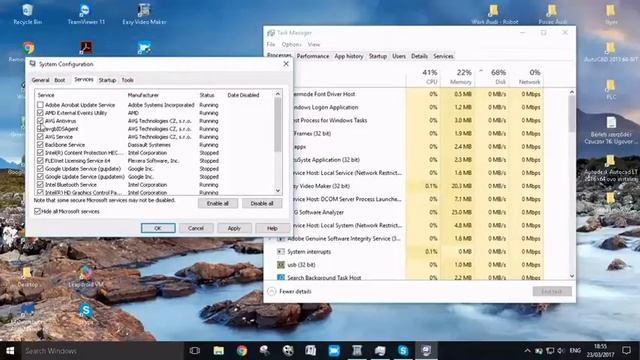Uncheck the Backbone Service checkbox
Image resolution: width=640 pixels, height=360 pixels.
coord(40,145)
